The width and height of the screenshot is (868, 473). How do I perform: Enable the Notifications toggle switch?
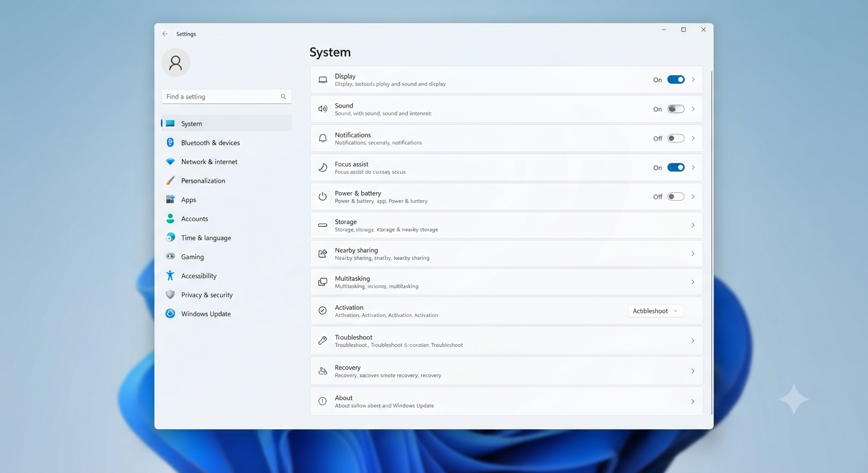click(x=676, y=139)
